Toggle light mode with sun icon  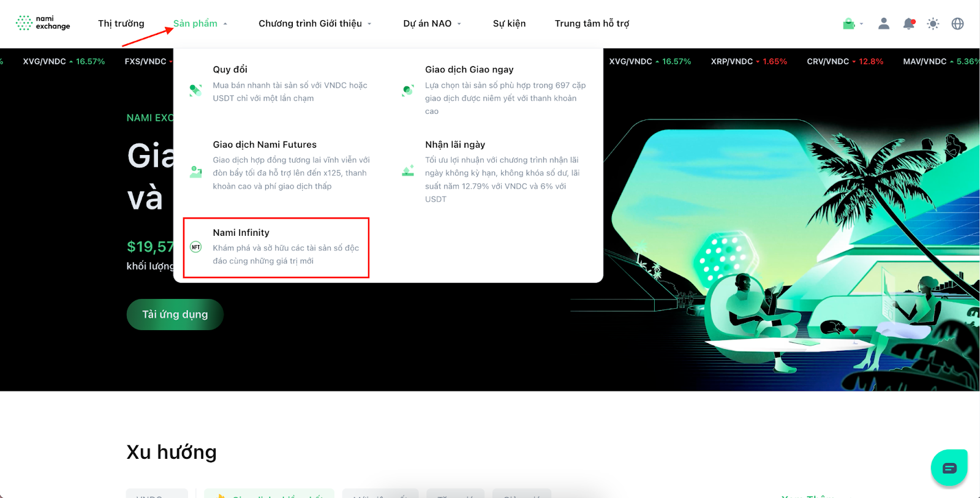pos(933,24)
